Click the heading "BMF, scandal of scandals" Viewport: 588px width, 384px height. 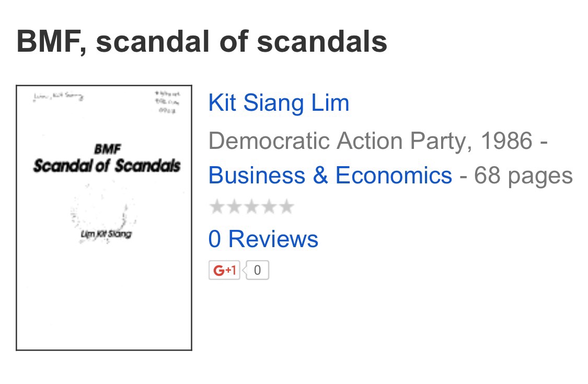(x=202, y=42)
